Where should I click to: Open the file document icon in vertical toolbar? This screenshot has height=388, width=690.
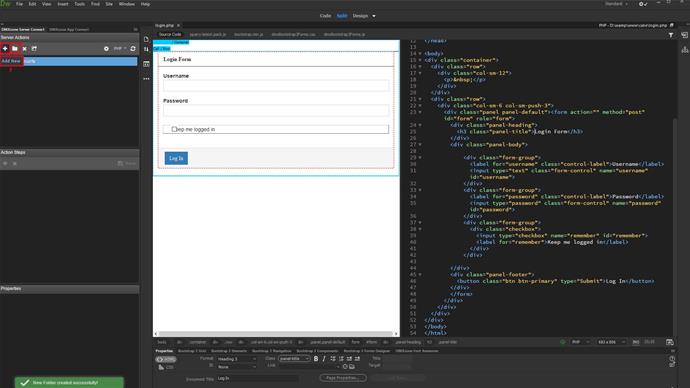146,39
